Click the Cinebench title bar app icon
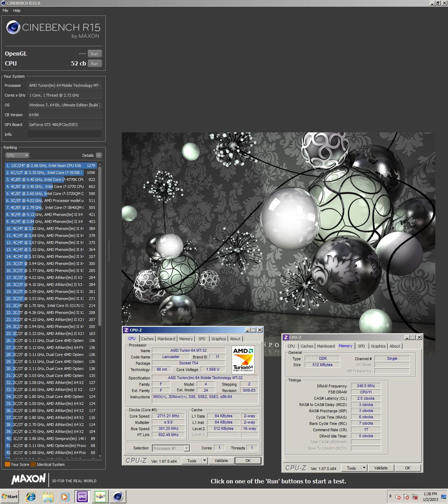Screen dimensions: 448x504 point(3,3)
